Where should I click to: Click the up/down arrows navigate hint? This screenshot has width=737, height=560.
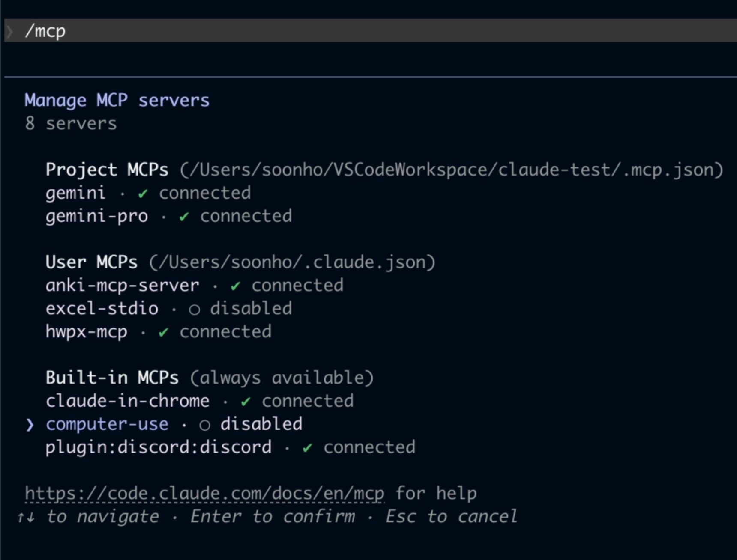(x=88, y=517)
